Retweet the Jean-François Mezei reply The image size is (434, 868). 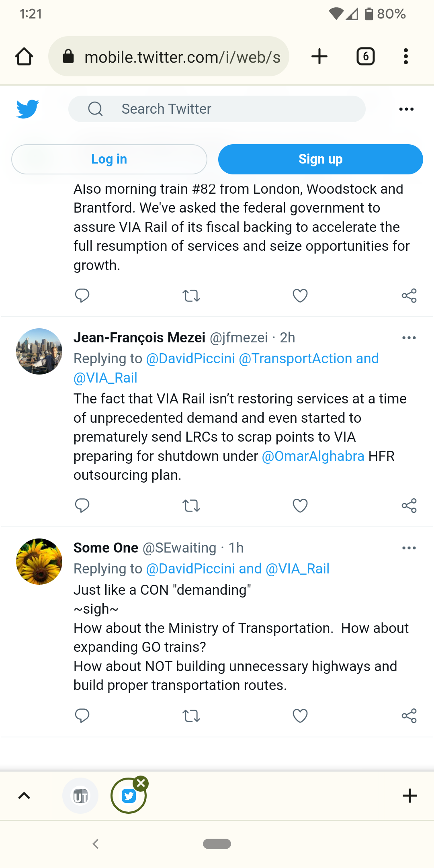191,506
